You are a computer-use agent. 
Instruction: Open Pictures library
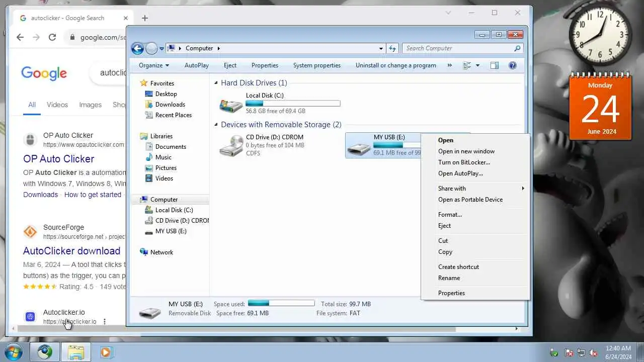click(166, 168)
